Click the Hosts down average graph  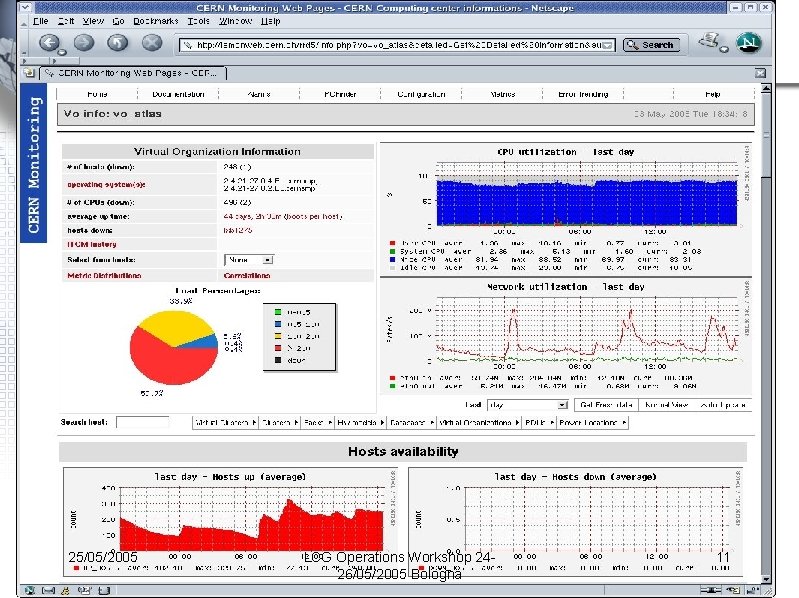(575, 522)
